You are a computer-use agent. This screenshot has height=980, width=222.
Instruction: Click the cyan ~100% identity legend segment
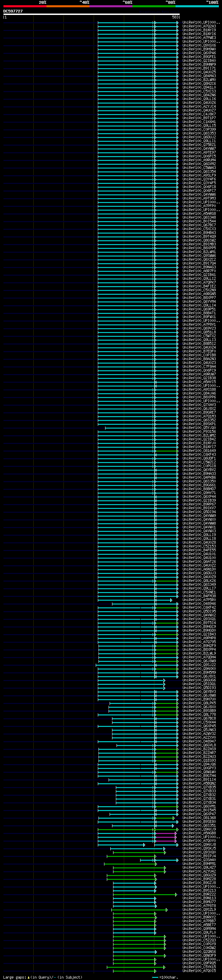click(197, 6)
